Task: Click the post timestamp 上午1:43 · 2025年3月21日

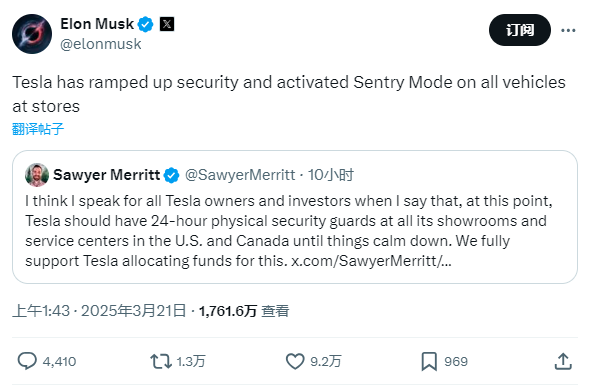Action: [x=99, y=311]
